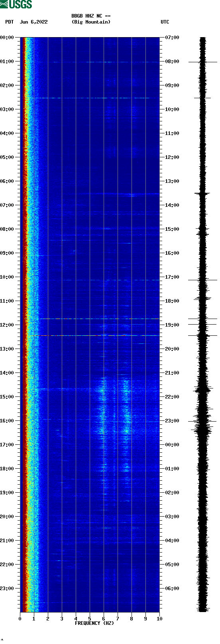
Task: Click the 02:00 UTC time label
Action: [x=172, y=493]
